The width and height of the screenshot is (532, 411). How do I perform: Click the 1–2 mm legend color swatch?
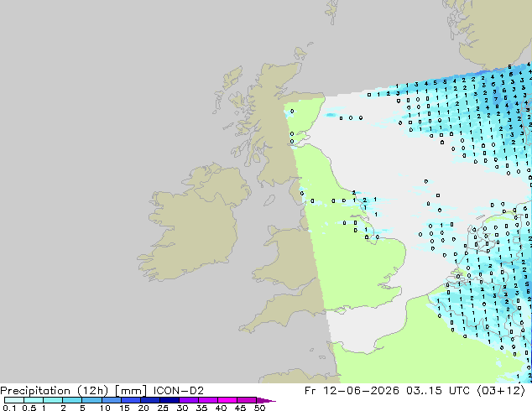[53, 400]
